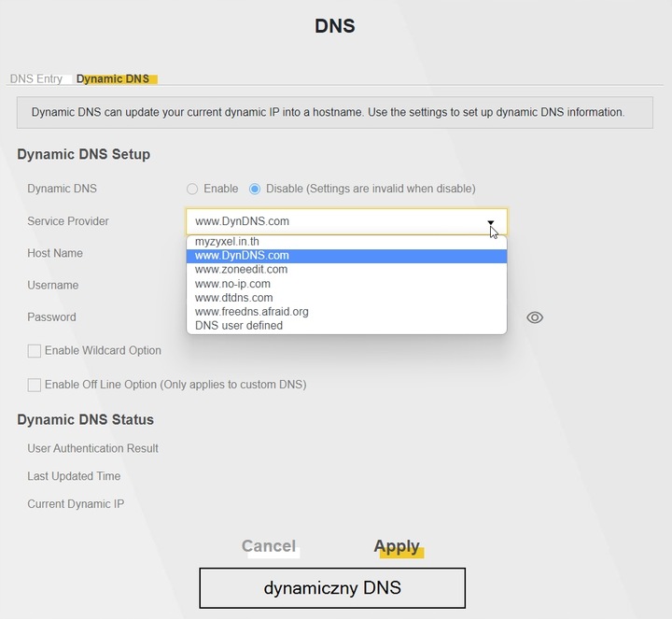672x619 pixels.
Task: Check Enable Wildcard Option checkbox
Action: click(x=35, y=351)
